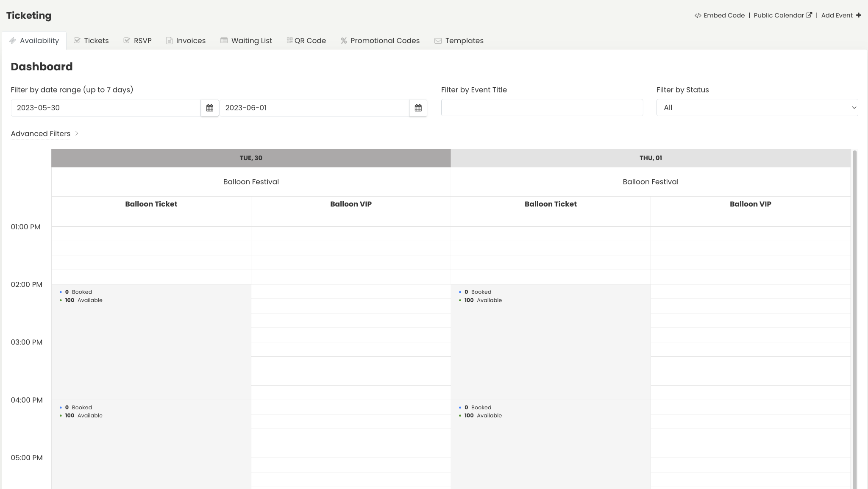Screen dimensions: 868x489
Task: Click the Add Event plus icon
Action: point(858,15)
